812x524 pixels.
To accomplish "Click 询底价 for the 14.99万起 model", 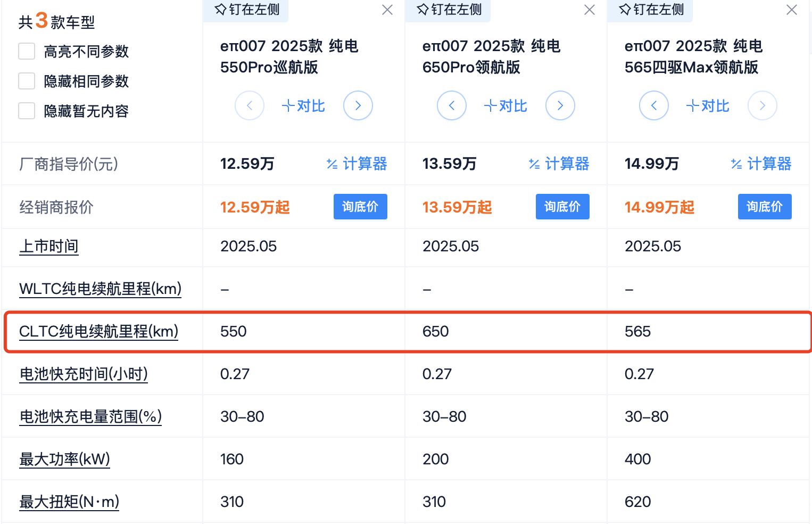I will pos(765,207).
